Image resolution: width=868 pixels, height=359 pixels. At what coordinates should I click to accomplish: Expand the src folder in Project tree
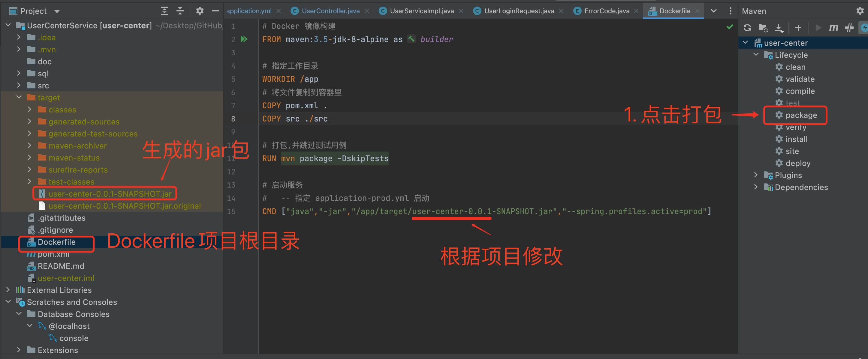[19, 85]
